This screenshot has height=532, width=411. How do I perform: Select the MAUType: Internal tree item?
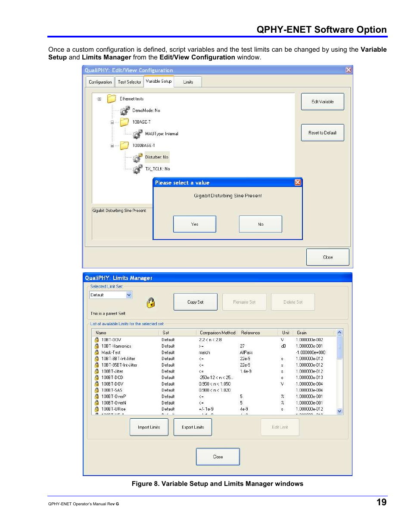[x=162, y=134]
